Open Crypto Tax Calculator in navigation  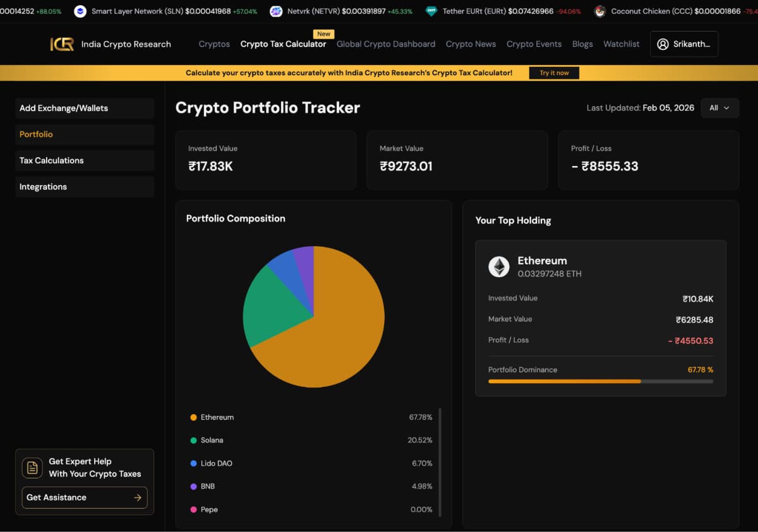coord(283,44)
